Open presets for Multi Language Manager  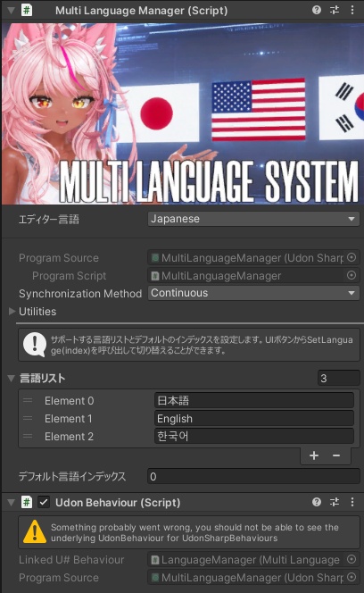pos(335,10)
